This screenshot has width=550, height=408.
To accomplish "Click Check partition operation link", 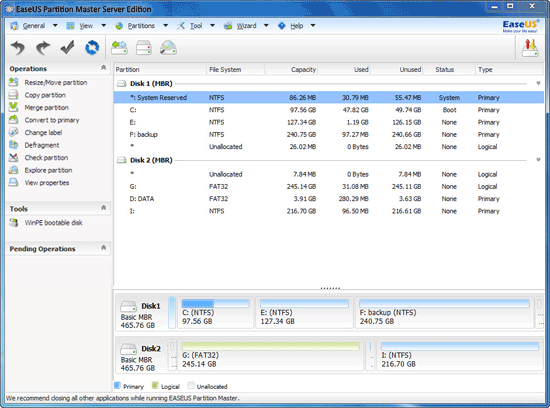I will click(46, 158).
